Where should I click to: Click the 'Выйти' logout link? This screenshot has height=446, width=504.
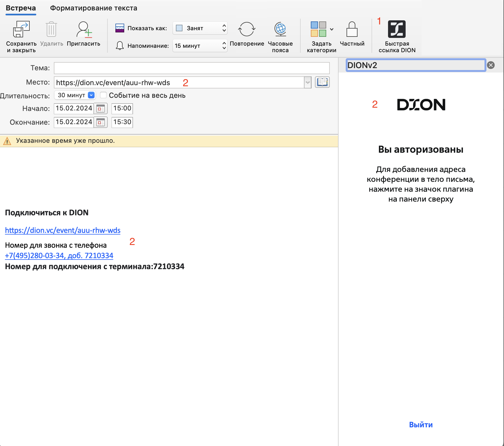tap(421, 425)
